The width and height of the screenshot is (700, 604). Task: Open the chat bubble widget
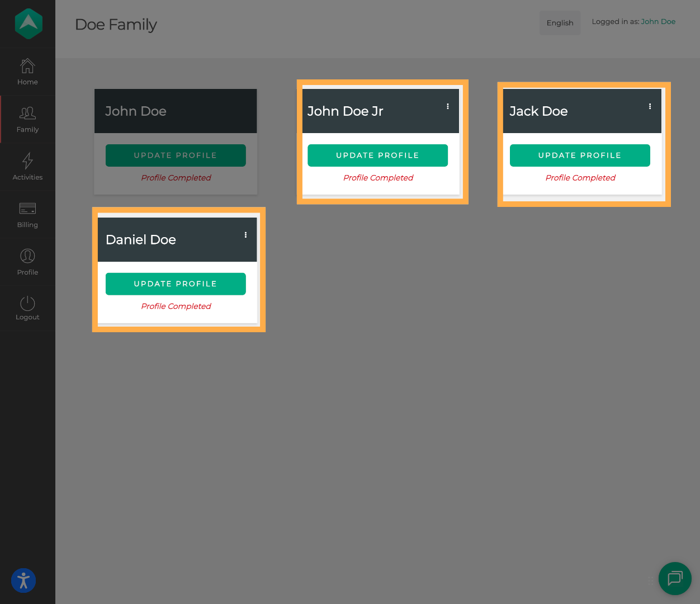(675, 579)
